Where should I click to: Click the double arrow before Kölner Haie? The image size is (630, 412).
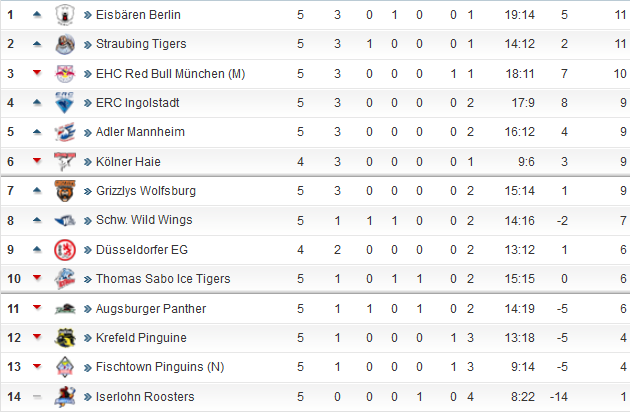(88, 162)
